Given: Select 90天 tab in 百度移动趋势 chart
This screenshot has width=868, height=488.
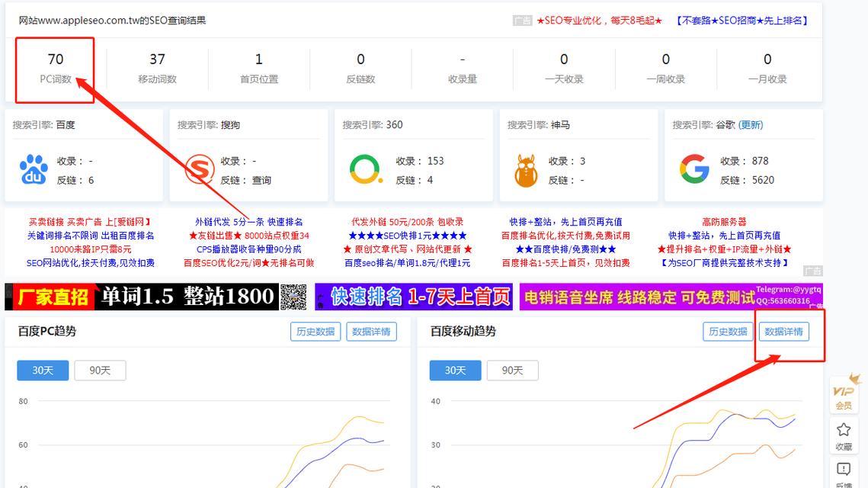Looking at the screenshot, I should (513, 371).
